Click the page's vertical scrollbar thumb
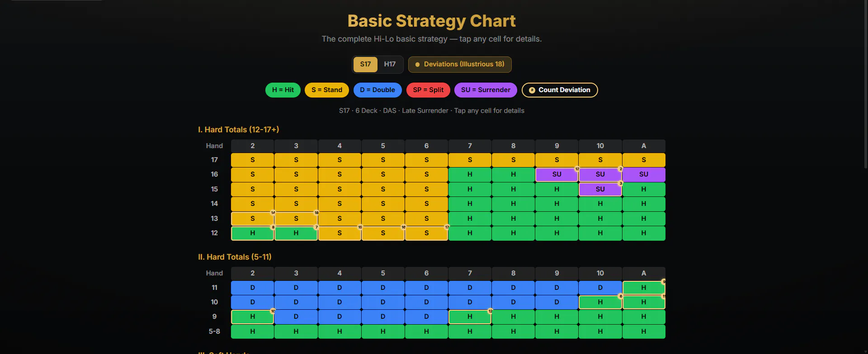The image size is (868, 354). click(866, 85)
